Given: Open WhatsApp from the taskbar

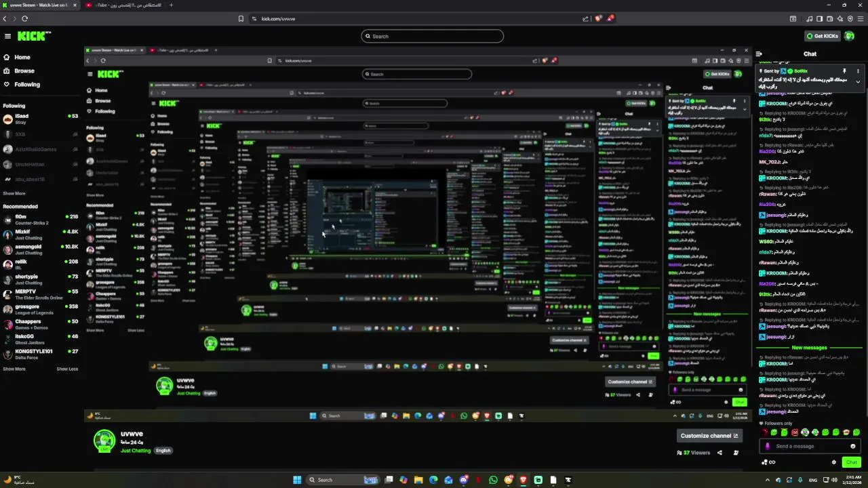Looking at the screenshot, I should pos(493,480).
